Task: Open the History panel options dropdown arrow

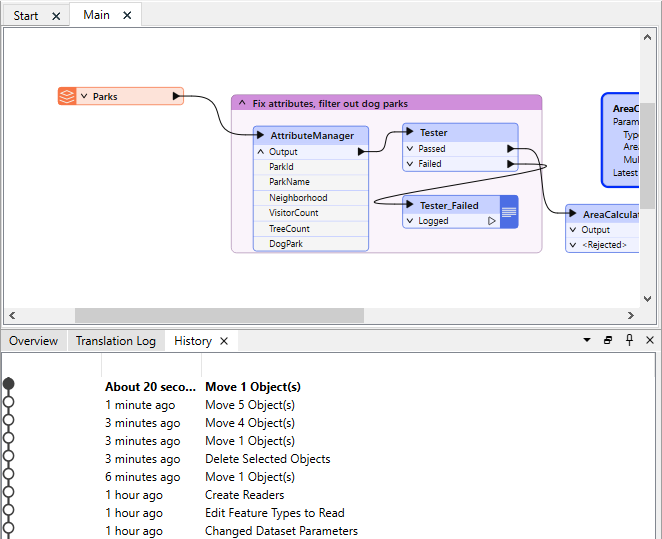Action: (x=587, y=341)
